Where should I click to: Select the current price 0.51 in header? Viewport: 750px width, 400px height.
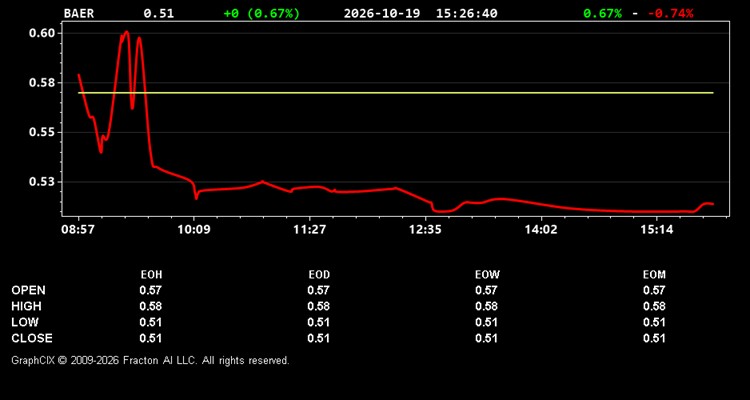pos(159,13)
